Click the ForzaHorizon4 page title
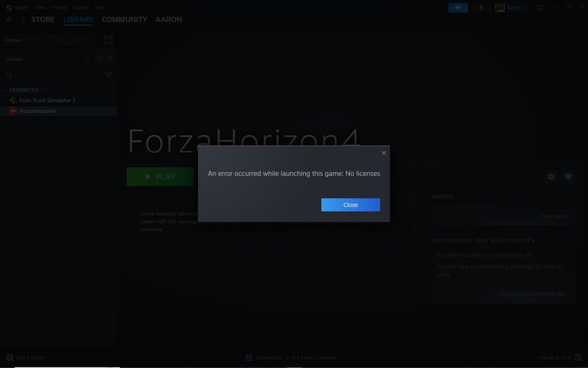This screenshot has height=368, width=588. (244, 141)
